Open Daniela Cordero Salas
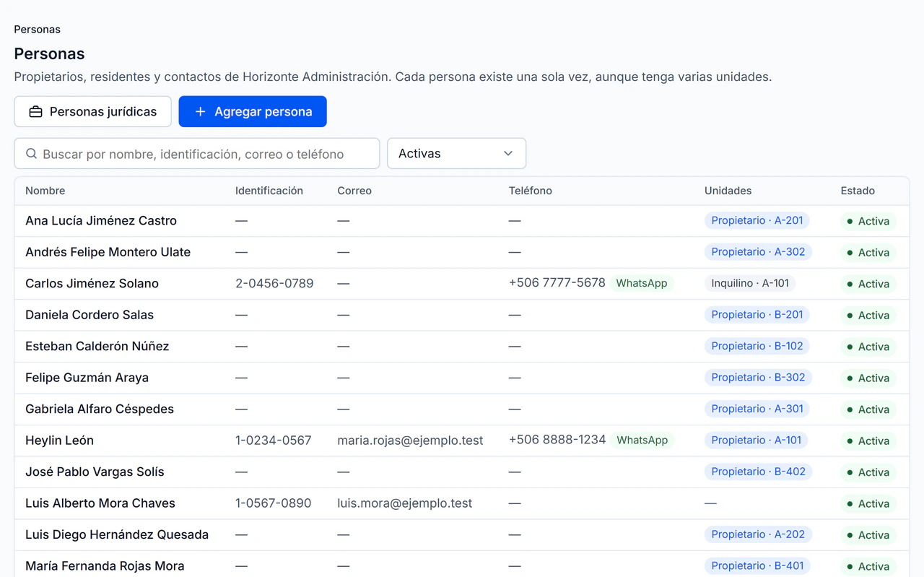 point(90,315)
